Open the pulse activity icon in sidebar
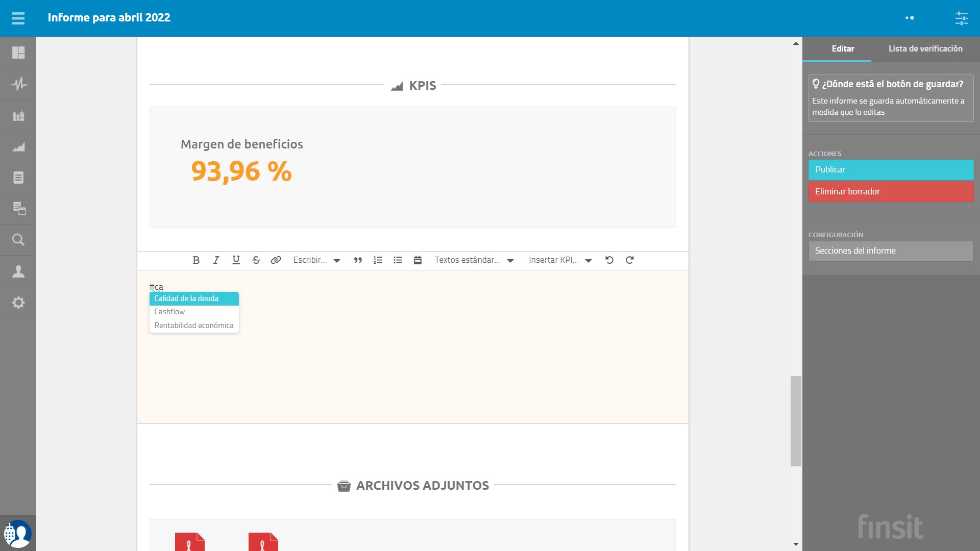The height and width of the screenshot is (551, 980). [18, 84]
